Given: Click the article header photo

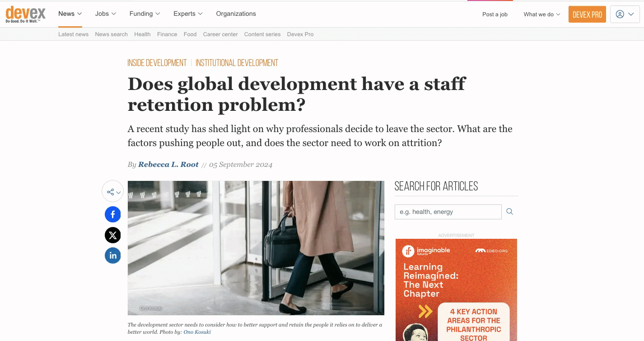Looking at the screenshot, I should point(256,248).
